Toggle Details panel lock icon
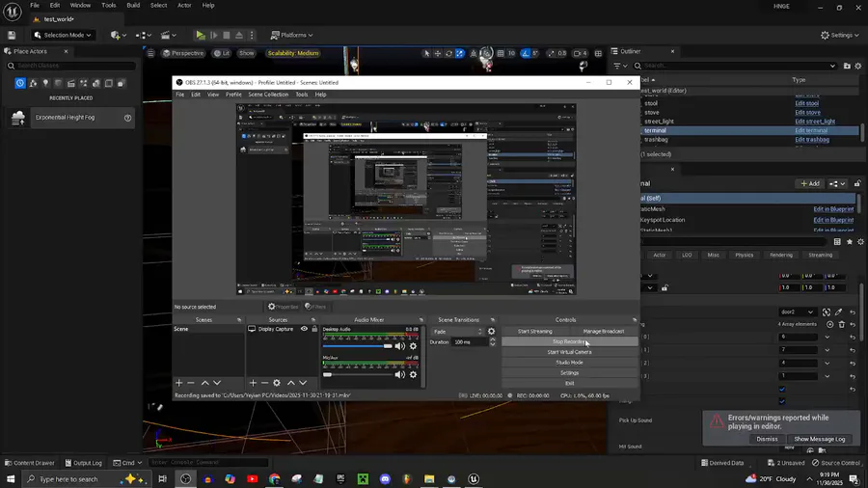 pyautogui.click(x=857, y=183)
